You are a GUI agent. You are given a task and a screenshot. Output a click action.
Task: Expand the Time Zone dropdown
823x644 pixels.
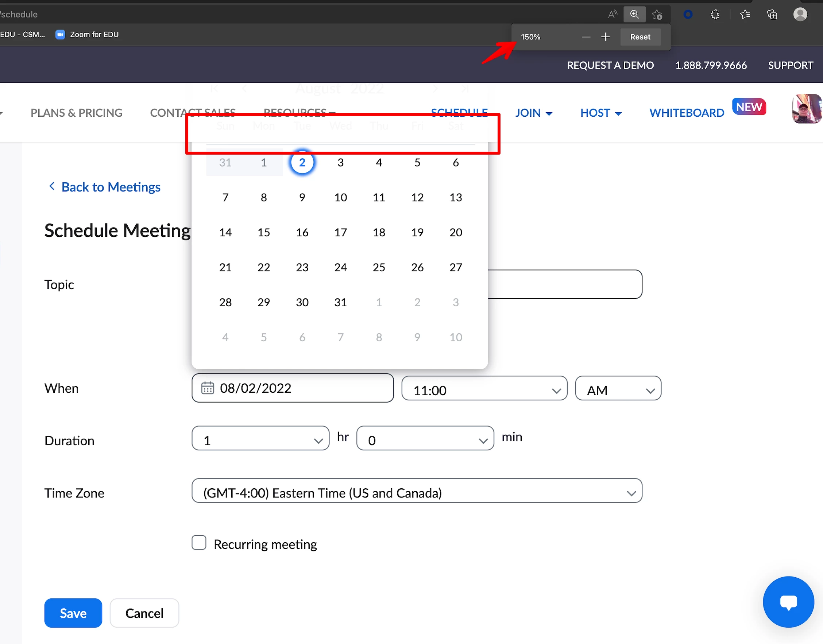click(416, 491)
